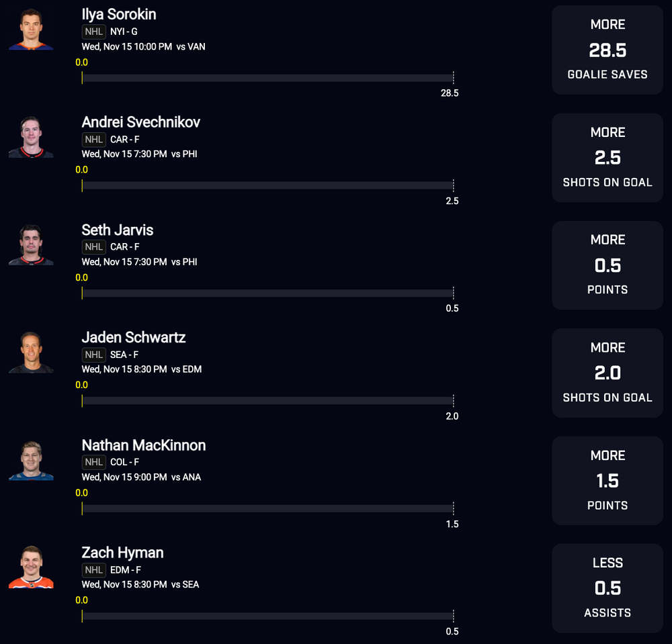Select the MORE 2.0 Shots on Goal card
Viewport: 672px width, 644px height.
[x=607, y=373]
